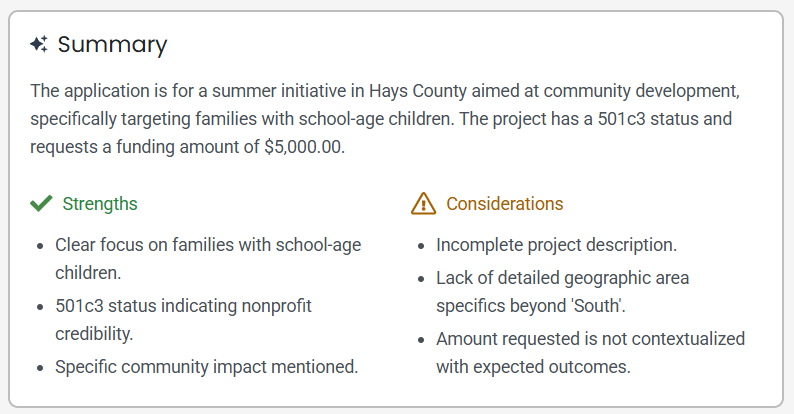
Task: Click '501c3 status indicating nonprofit credibility' item
Action: (183, 320)
